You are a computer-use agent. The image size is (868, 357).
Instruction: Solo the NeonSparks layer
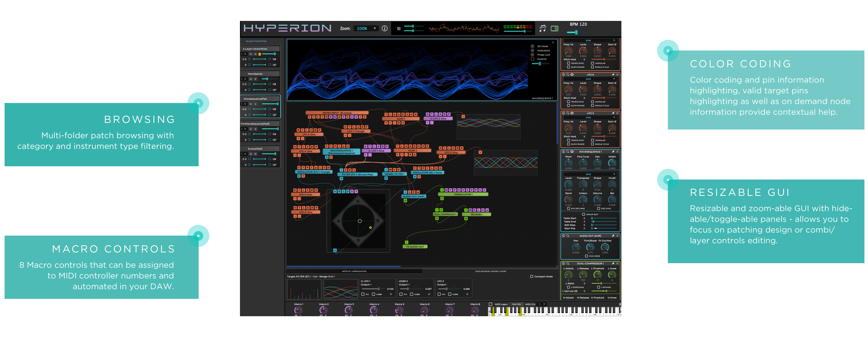(255, 79)
